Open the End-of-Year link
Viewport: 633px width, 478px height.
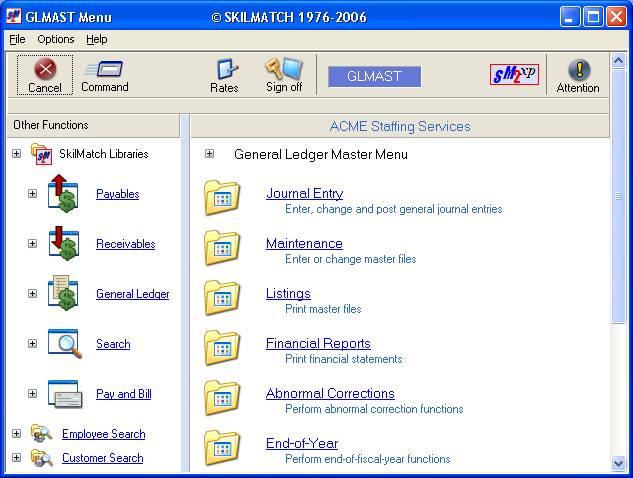(x=302, y=443)
